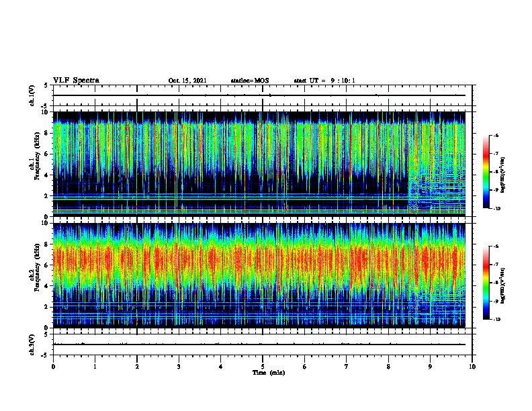
Task: Click the "ch.1(V)" waveform axis label
Action: point(32,95)
